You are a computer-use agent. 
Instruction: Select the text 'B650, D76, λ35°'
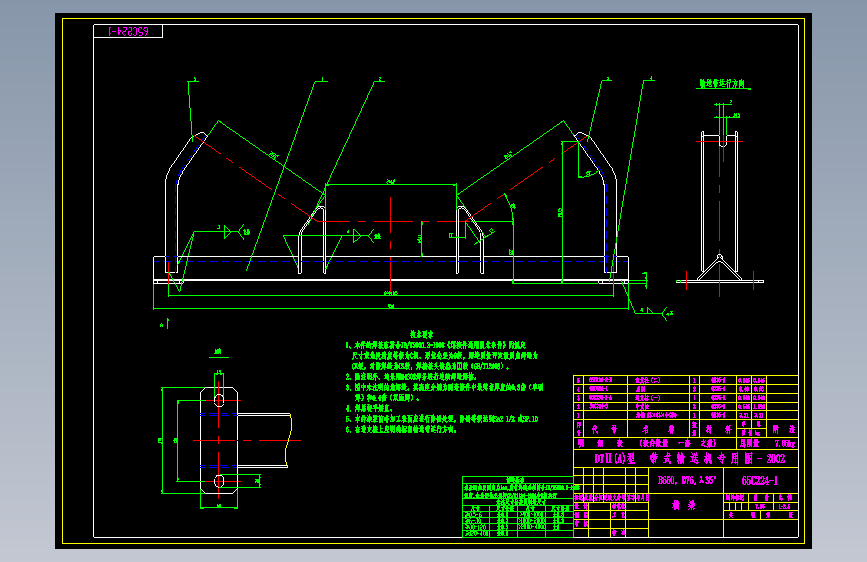click(x=687, y=480)
